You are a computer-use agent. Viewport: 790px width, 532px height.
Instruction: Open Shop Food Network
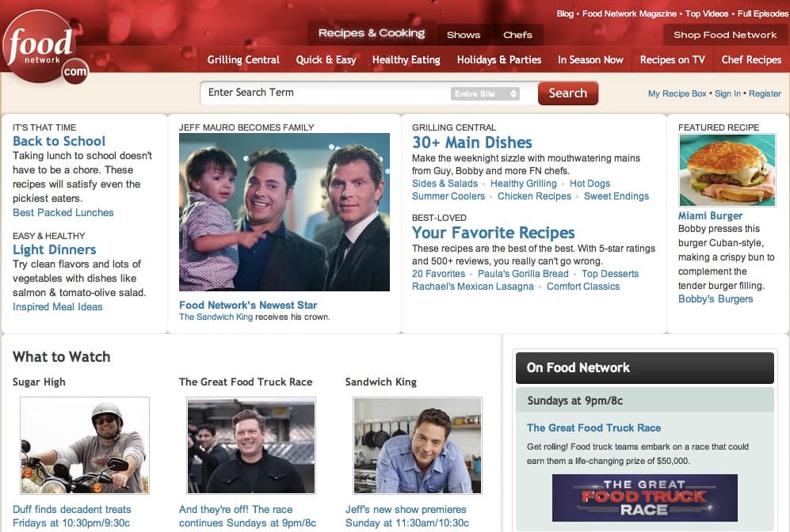tap(723, 35)
